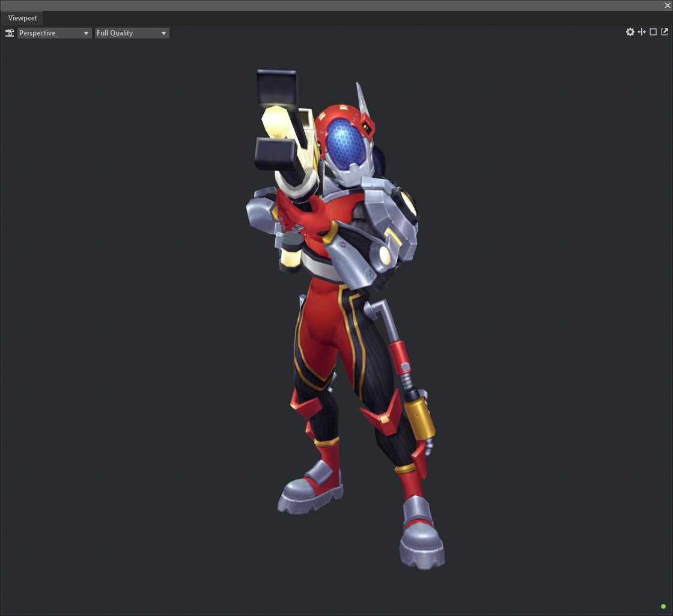Open viewport settings gear icon
This screenshot has width=673, height=616.
(630, 32)
